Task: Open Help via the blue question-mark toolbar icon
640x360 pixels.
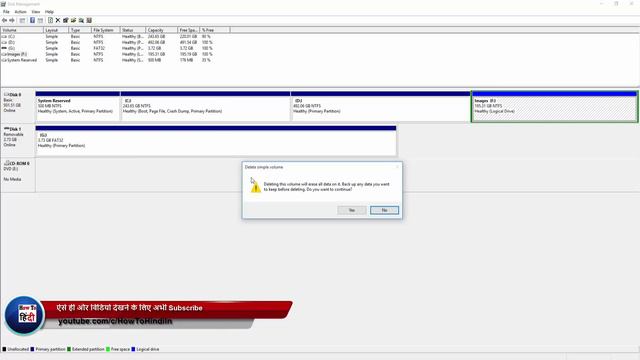Action: [32, 20]
